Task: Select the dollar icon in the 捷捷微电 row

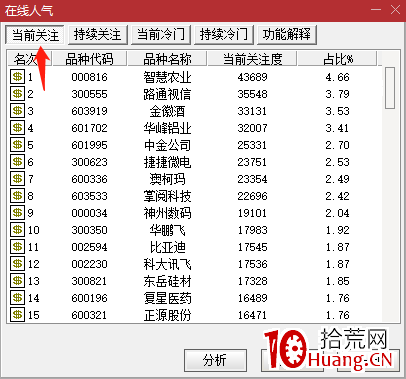Action: [17, 162]
